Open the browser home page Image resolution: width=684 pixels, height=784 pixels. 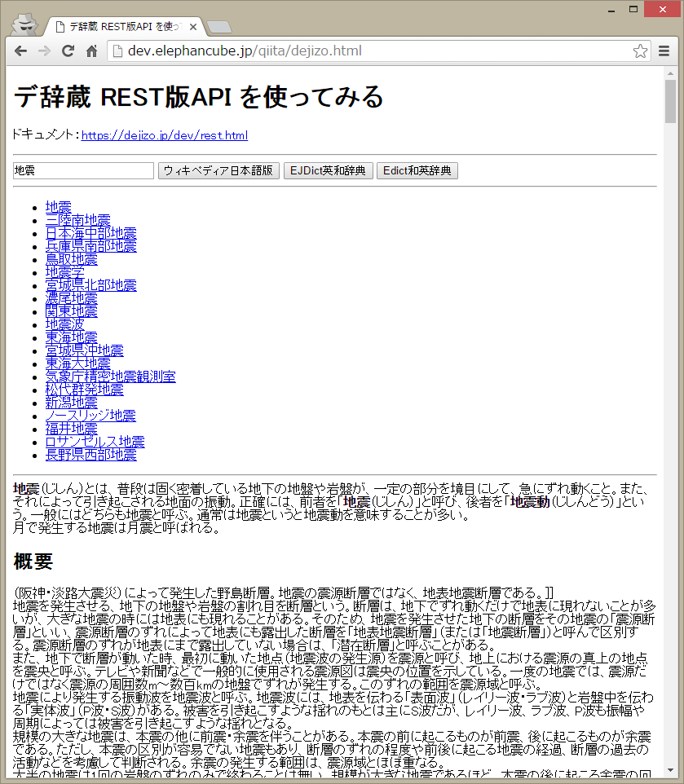[91, 50]
